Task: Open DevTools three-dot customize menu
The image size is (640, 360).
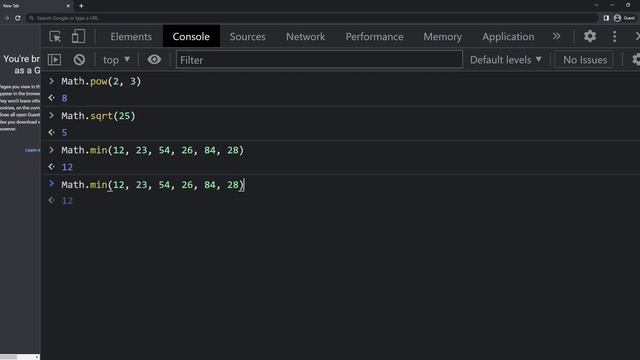Action: [614, 36]
